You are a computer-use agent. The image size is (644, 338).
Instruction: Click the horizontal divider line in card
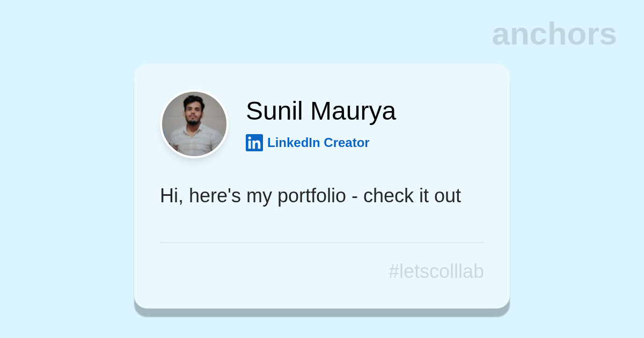click(x=322, y=243)
